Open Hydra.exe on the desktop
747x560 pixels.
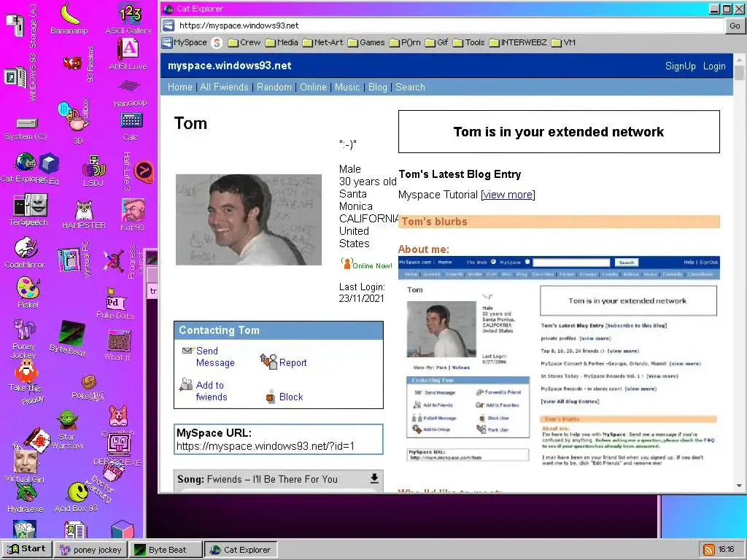coord(26,497)
